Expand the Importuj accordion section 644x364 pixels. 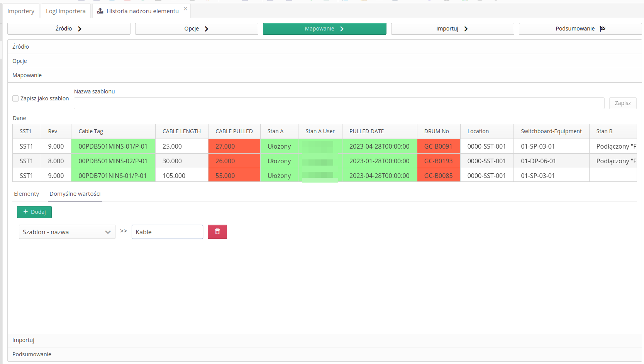point(23,340)
